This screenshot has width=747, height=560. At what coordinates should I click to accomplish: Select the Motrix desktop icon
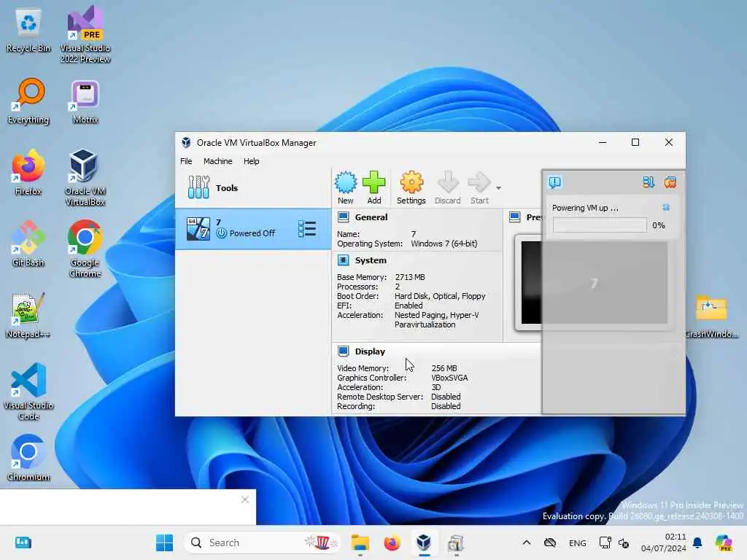pos(85,101)
